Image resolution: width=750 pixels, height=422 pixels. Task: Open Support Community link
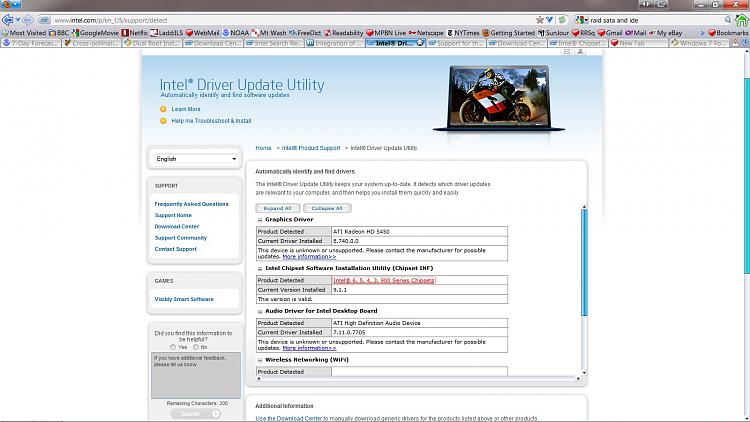[180, 238]
